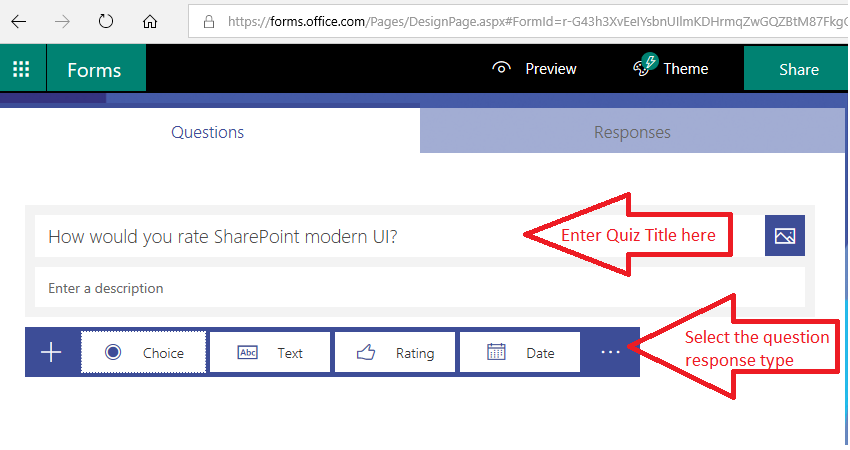The image size is (850, 450).
Task: Click the Share button
Action: 796,69
